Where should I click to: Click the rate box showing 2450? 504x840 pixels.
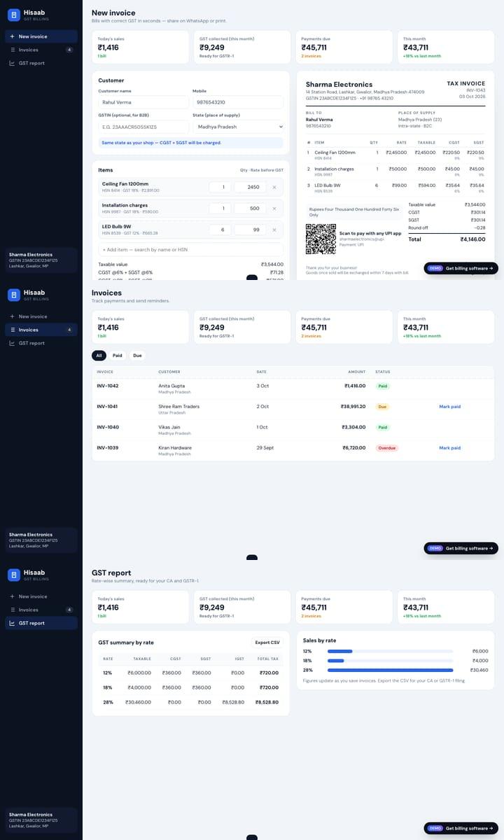[x=250, y=187]
